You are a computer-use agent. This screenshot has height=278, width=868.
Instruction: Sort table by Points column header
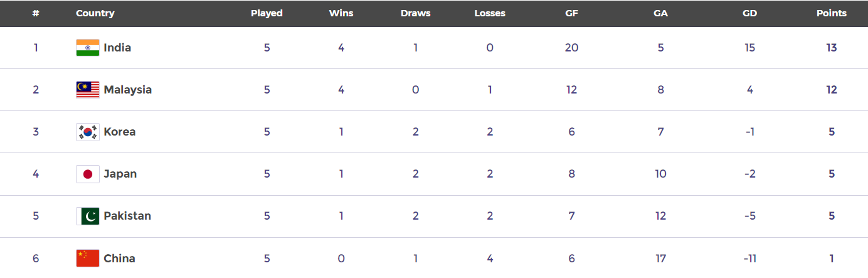coord(832,13)
